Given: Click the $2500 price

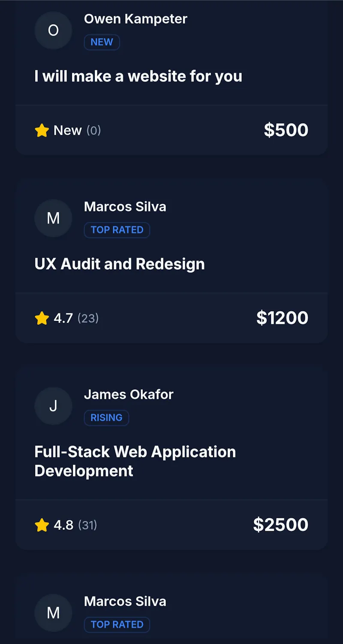Looking at the screenshot, I should click(281, 525).
